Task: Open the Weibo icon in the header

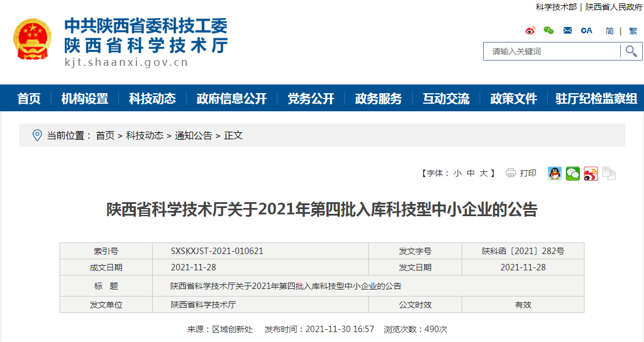Action: [530, 31]
